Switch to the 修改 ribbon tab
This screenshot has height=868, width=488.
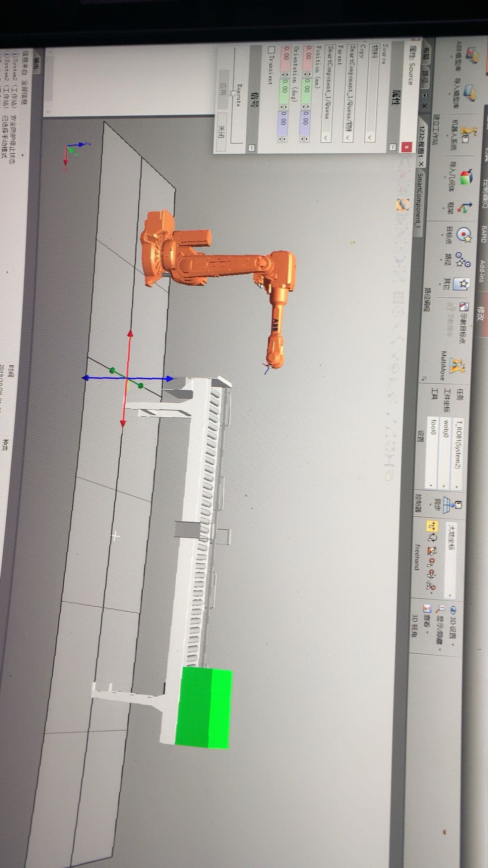pos(480,314)
